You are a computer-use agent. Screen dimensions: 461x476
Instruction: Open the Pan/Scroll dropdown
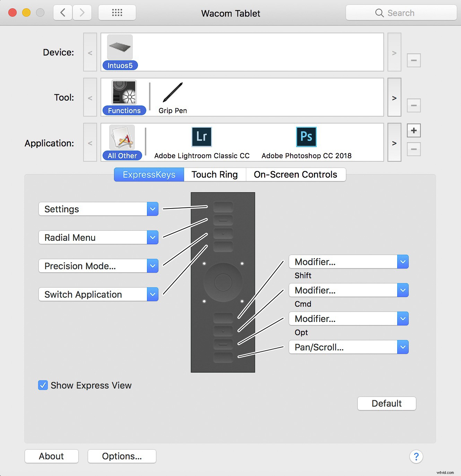[x=402, y=347]
